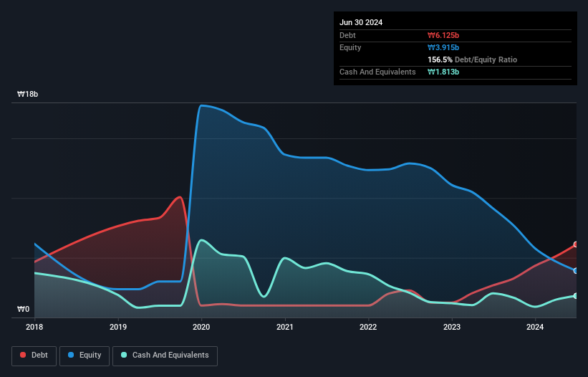Click the Debt label in tooltip

point(347,35)
